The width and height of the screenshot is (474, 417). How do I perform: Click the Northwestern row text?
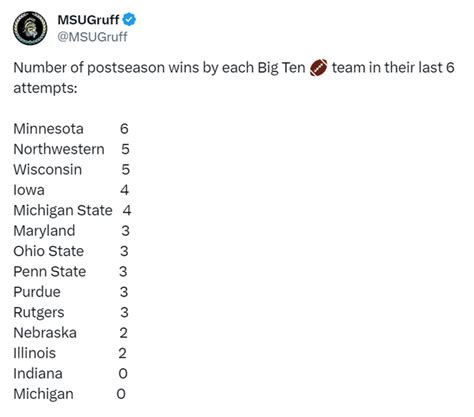coord(71,149)
